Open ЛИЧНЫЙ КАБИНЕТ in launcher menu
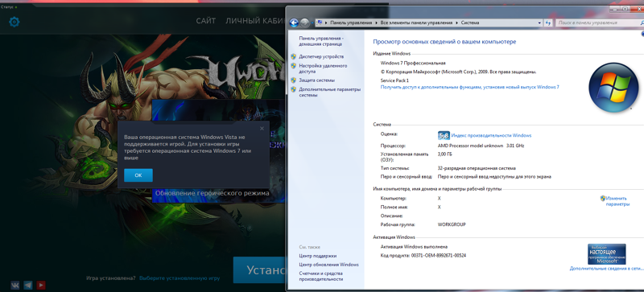Image resolution: width=644 pixels, height=292 pixels. [x=255, y=21]
